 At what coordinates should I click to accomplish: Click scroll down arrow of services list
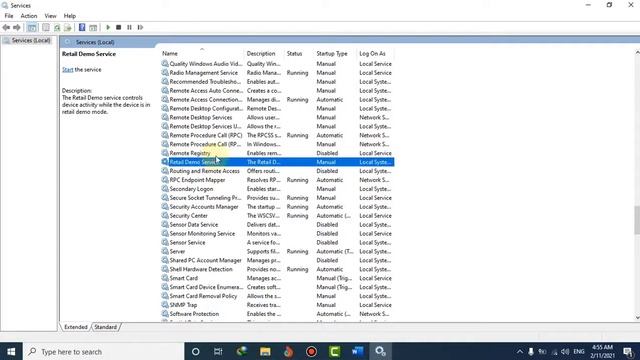[637, 318]
